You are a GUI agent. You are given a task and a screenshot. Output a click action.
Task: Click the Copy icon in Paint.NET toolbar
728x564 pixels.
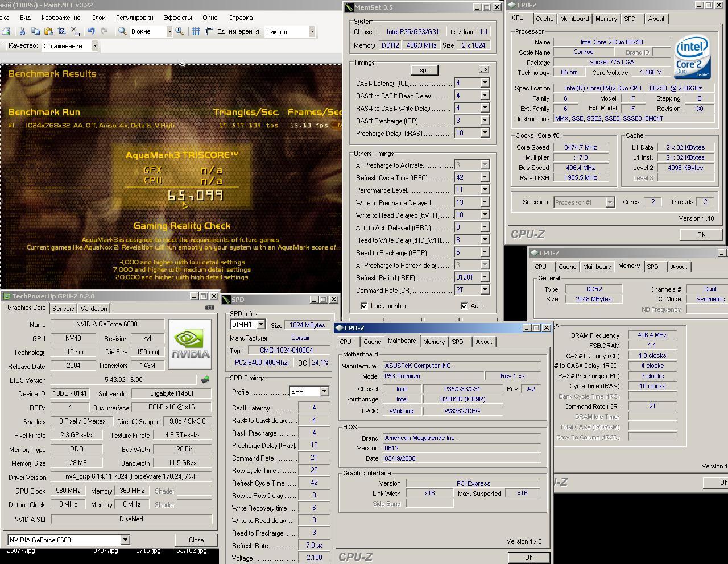pyautogui.click(x=35, y=32)
